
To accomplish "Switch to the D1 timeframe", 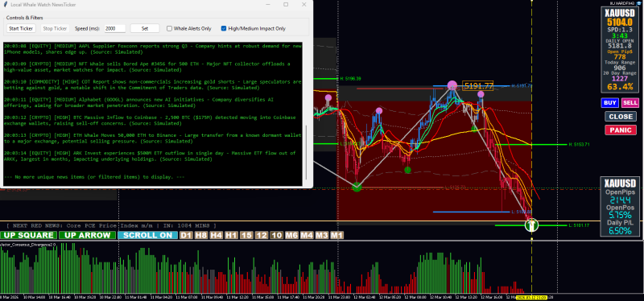I will point(186,235).
